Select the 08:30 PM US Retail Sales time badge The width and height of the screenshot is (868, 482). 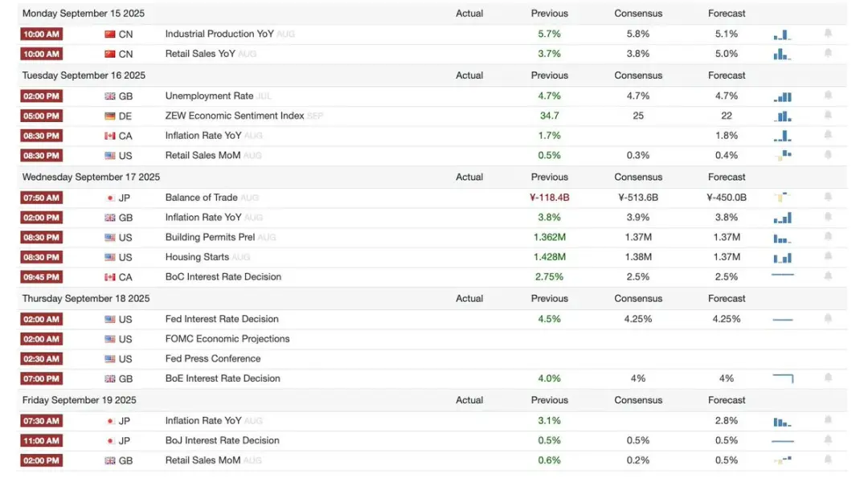coord(42,156)
